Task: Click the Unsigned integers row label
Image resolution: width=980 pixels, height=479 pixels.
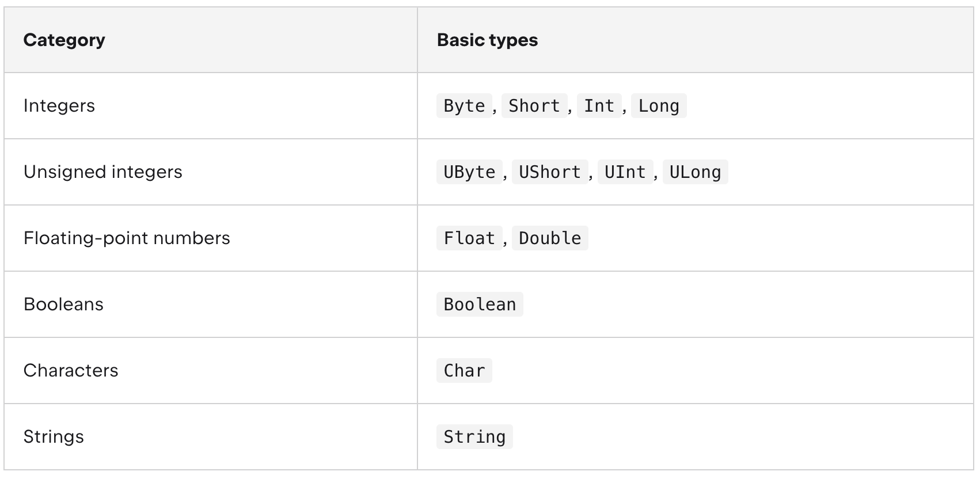Action: [x=103, y=172]
